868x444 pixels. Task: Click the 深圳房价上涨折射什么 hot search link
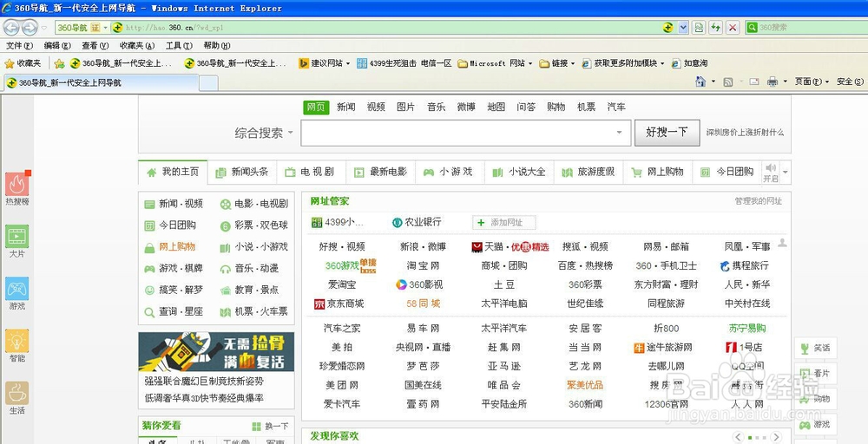tap(745, 133)
